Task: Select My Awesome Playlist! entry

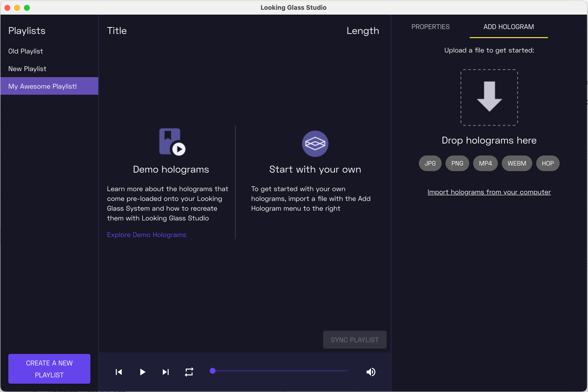Action: (42, 86)
